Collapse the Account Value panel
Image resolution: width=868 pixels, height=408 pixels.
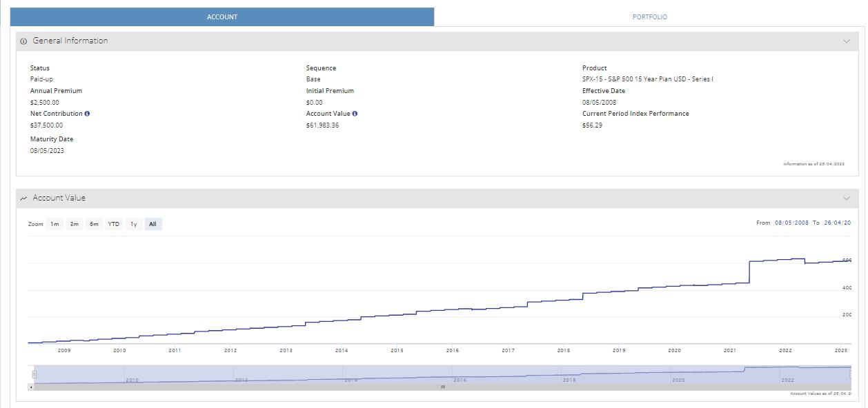pyautogui.click(x=846, y=198)
